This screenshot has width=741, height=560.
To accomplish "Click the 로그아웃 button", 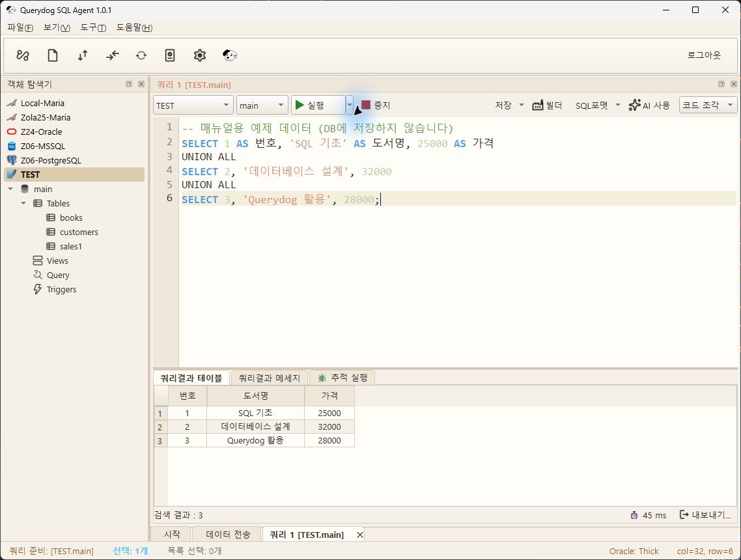I will [x=704, y=55].
